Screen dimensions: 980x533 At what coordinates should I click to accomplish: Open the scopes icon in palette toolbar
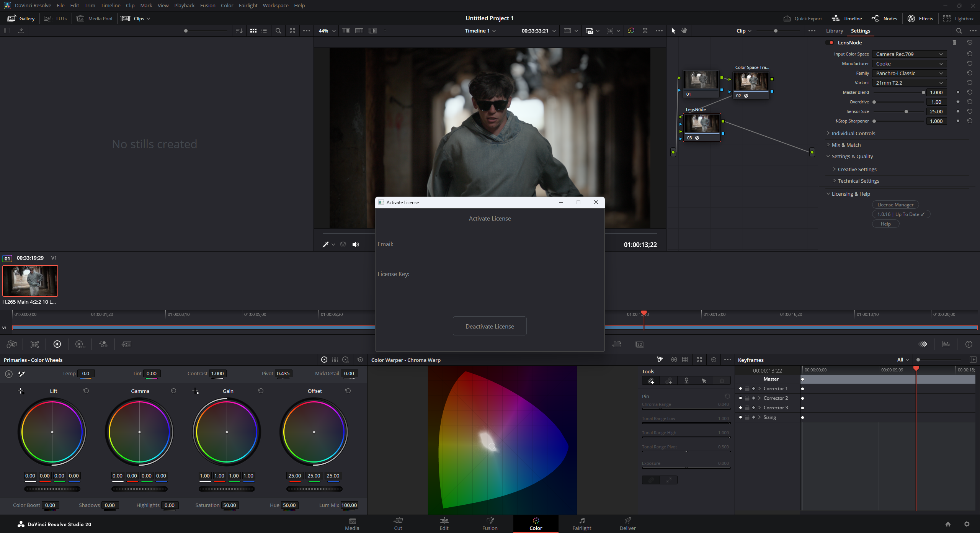(946, 344)
